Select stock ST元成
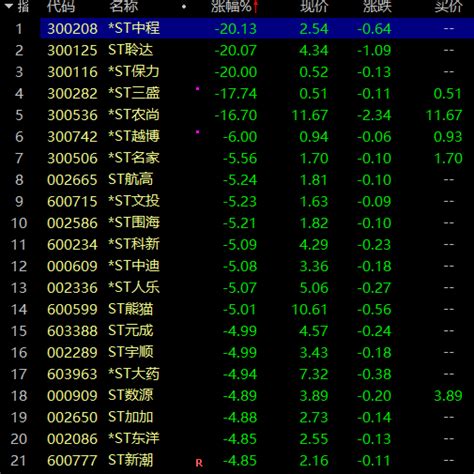The height and width of the screenshot is (474, 474). pos(130,331)
